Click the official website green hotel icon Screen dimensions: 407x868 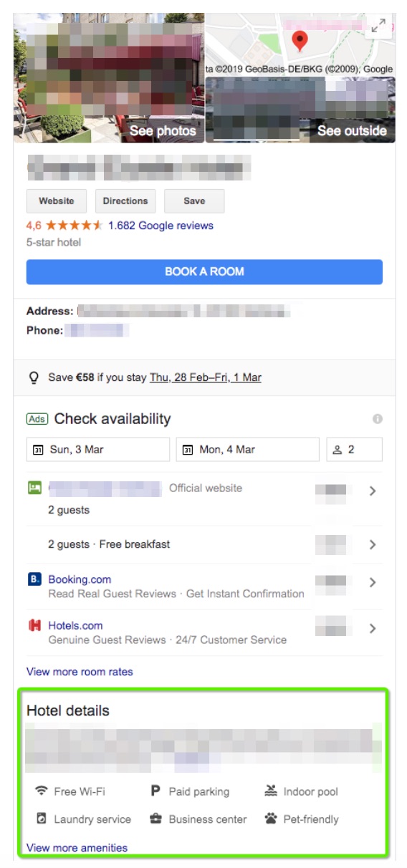click(x=34, y=488)
